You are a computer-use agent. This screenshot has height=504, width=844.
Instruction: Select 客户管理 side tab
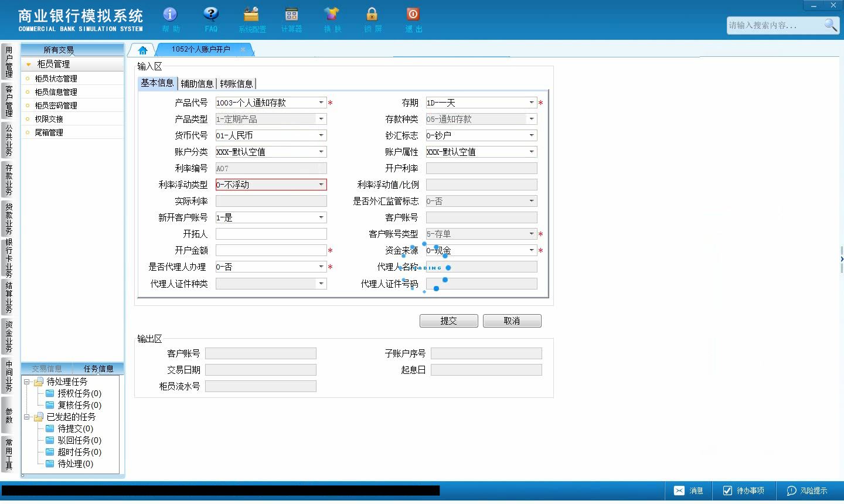point(9,101)
